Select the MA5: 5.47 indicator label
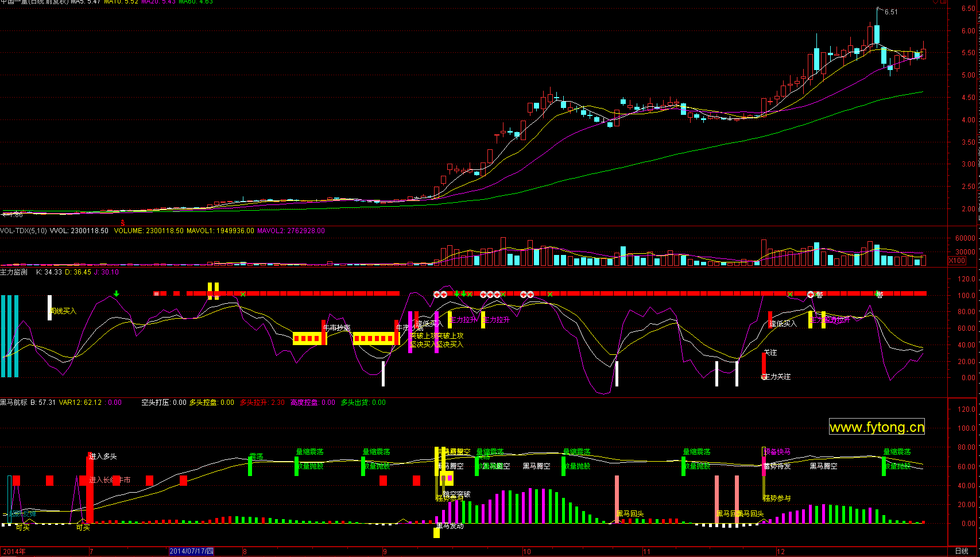Image resolution: width=980 pixels, height=557 pixels. 86,2
